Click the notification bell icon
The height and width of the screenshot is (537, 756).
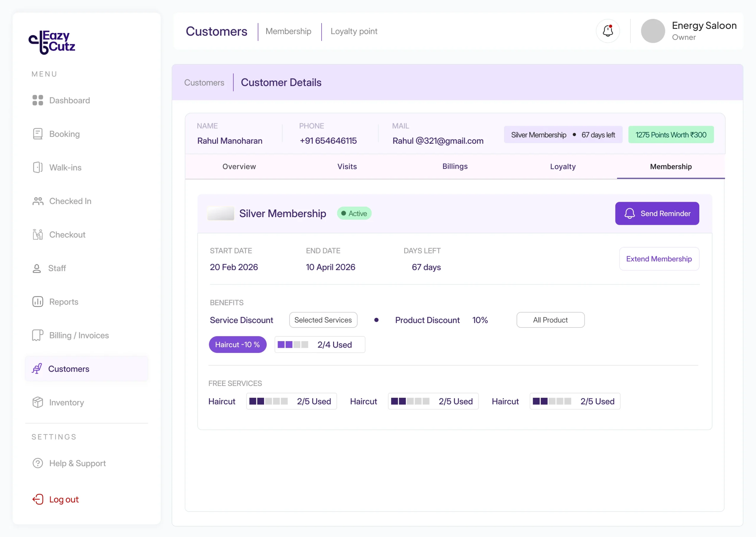(608, 31)
